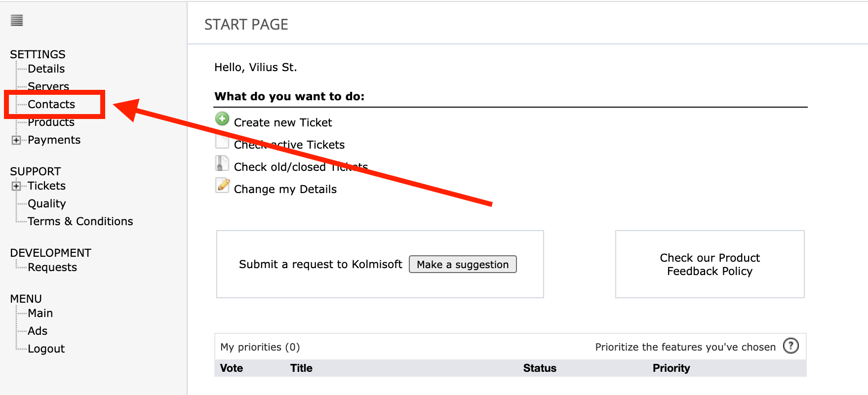Click the green Create new Ticket icon

[x=222, y=119]
